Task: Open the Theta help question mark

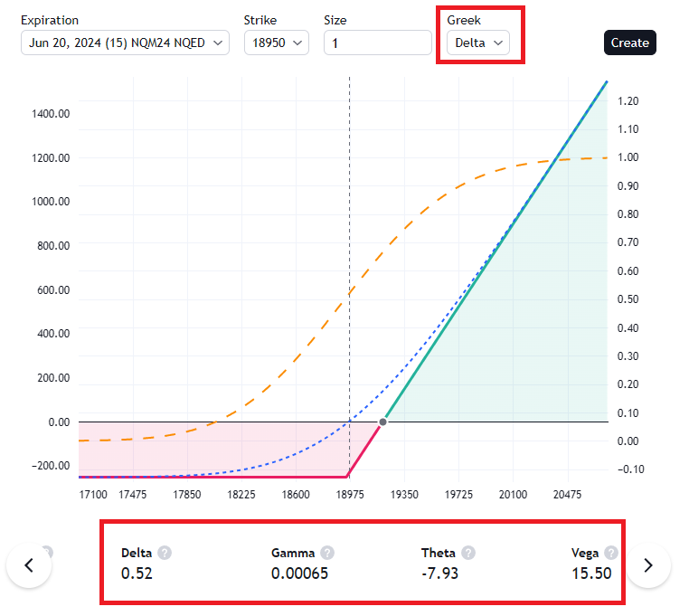Action: point(468,553)
